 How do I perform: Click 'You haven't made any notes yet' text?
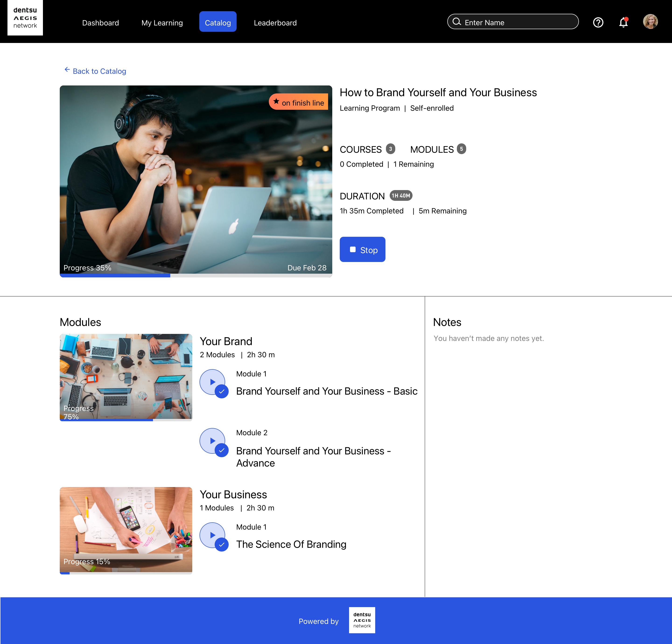click(489, 338)
